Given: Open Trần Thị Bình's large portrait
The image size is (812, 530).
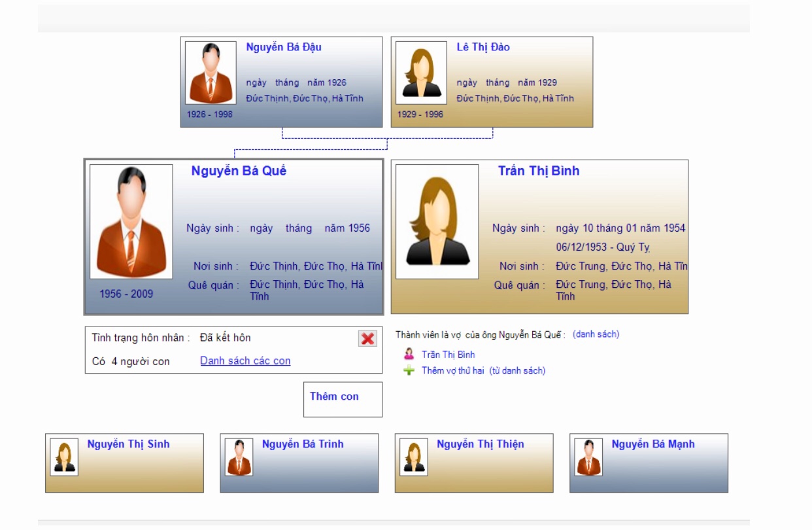Looking at the screenshot, I should pyautogui.click(x=437, y=222).
